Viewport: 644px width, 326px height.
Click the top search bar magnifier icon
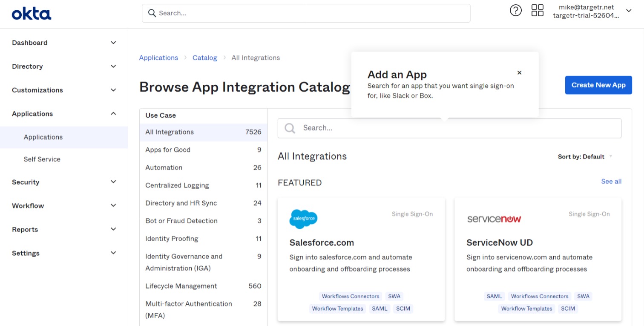(152, 13)
